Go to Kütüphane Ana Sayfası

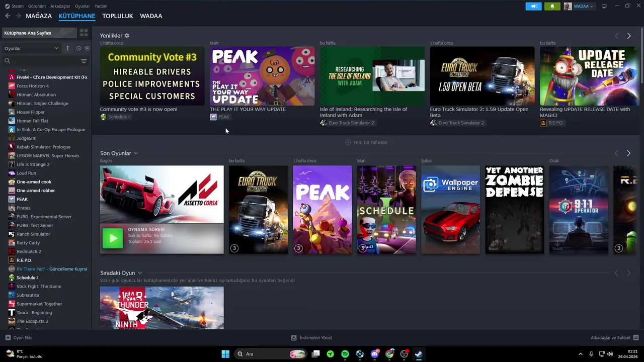(x=39, y=33)
